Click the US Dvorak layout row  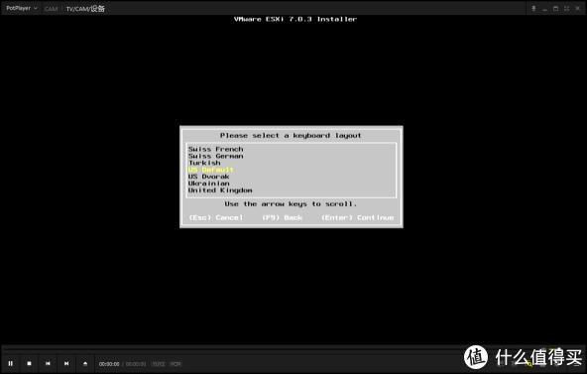(x=291, y=177)
